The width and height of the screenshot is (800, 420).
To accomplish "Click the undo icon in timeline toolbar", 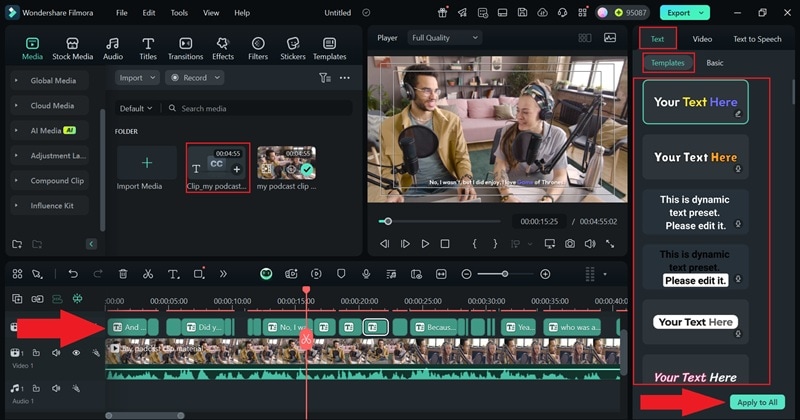I will (73, 274).
